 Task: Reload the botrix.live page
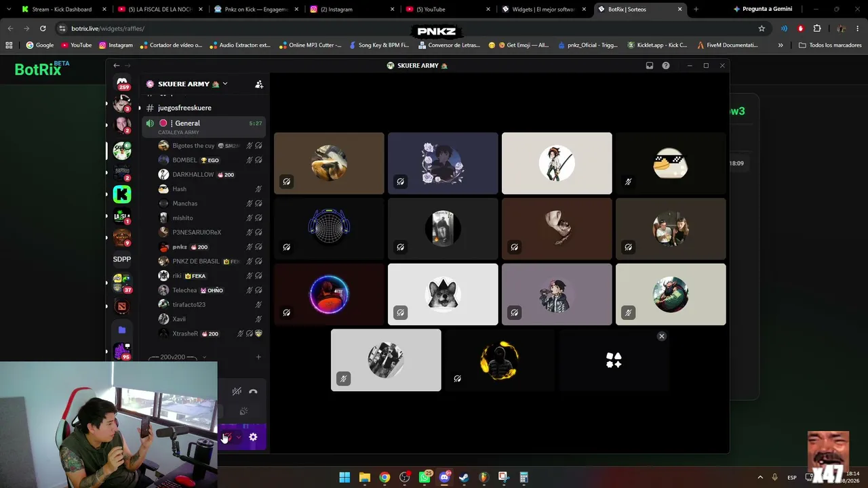43,28
